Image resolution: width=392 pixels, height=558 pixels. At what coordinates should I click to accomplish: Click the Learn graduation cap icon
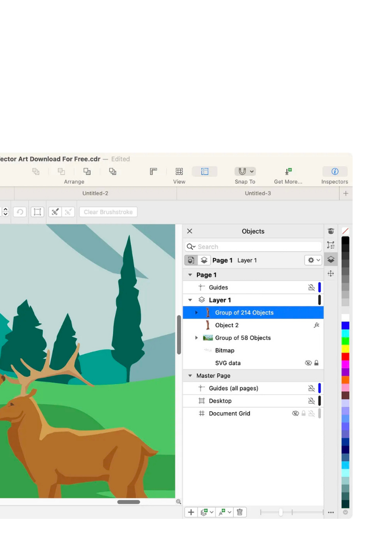click(x=331, y=231)
